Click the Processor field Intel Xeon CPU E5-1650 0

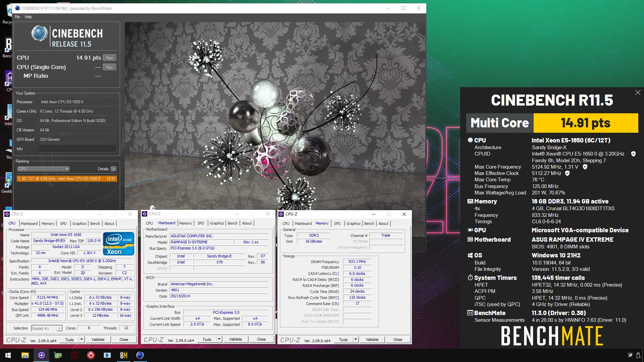(x=77, y=102)
